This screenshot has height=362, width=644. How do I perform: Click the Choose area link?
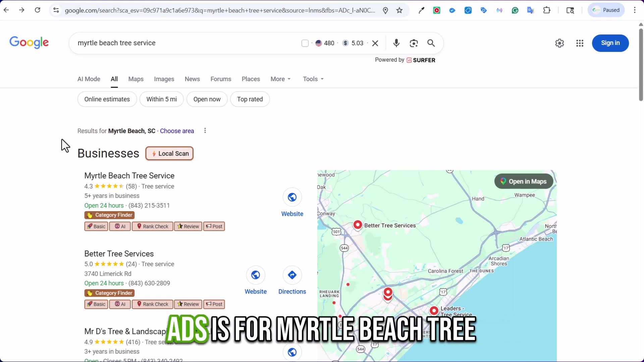click(177, 131)
